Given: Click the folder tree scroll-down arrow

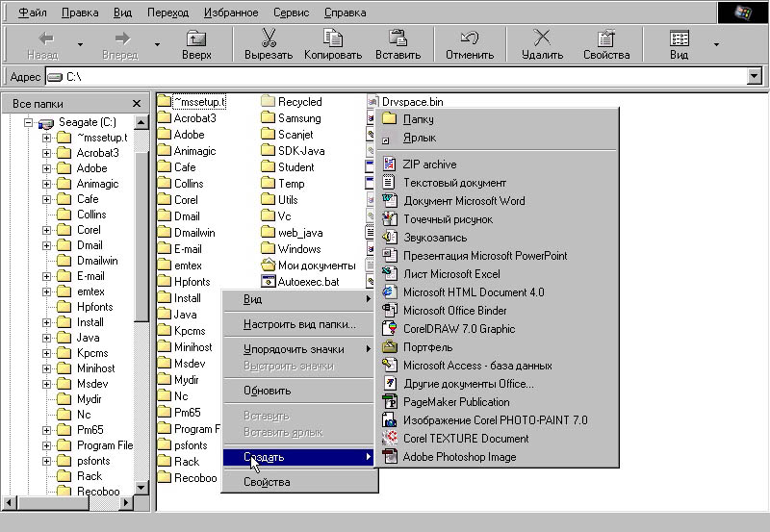Looking at the screenshot, I should [141, 488].
